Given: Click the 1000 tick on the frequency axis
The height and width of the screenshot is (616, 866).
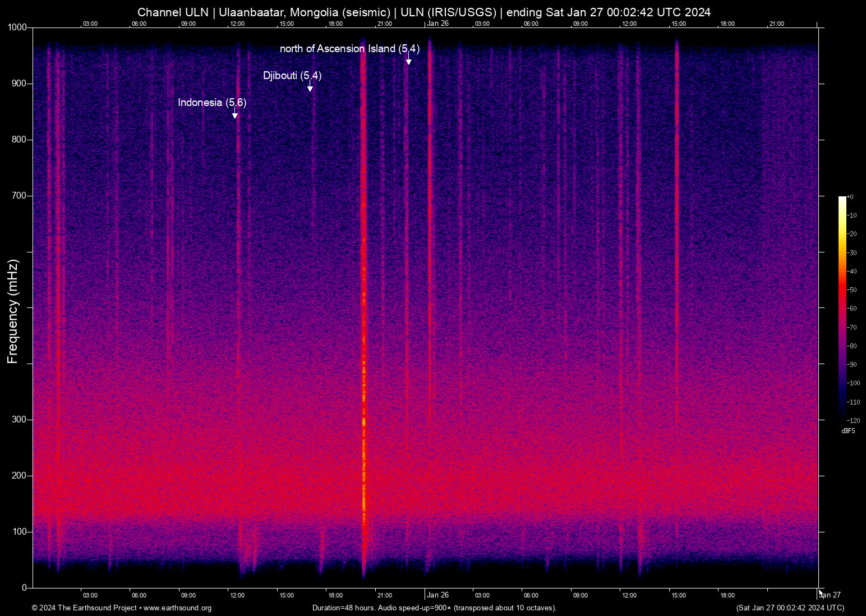Looking at the screenshot, I should [17, 27].
